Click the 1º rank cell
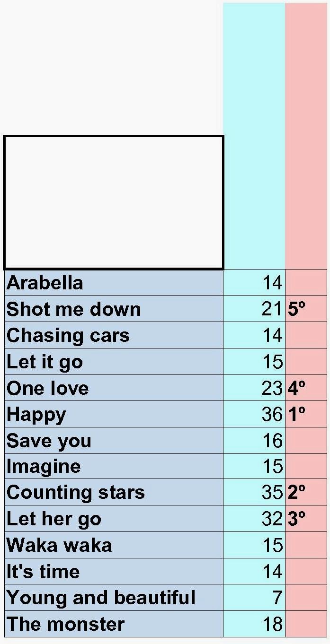Screen dimensions: 330x644 (x=306, y=414)
